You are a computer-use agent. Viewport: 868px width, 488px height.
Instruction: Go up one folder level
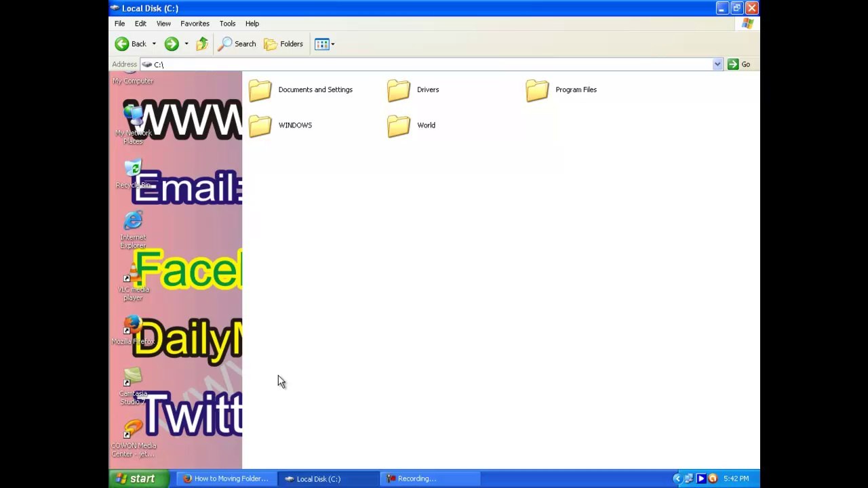click(x=202, y=44)
